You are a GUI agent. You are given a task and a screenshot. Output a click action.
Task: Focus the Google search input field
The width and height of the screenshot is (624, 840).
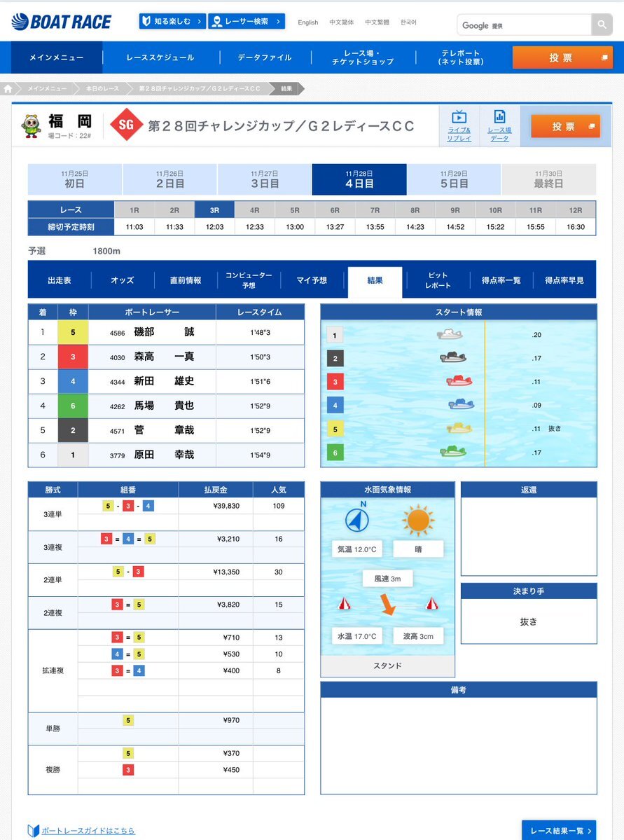(524, 25)
